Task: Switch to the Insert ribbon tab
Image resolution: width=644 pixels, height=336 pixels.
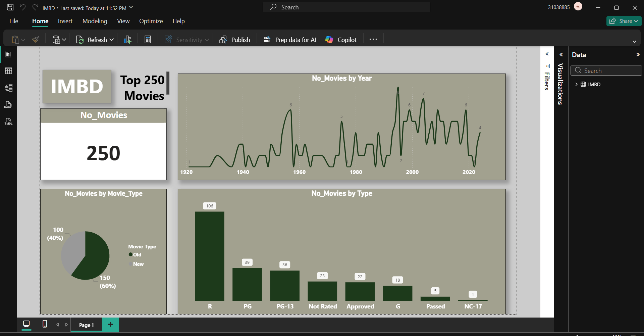Action: pyautogui.click(x=65, y=21)
